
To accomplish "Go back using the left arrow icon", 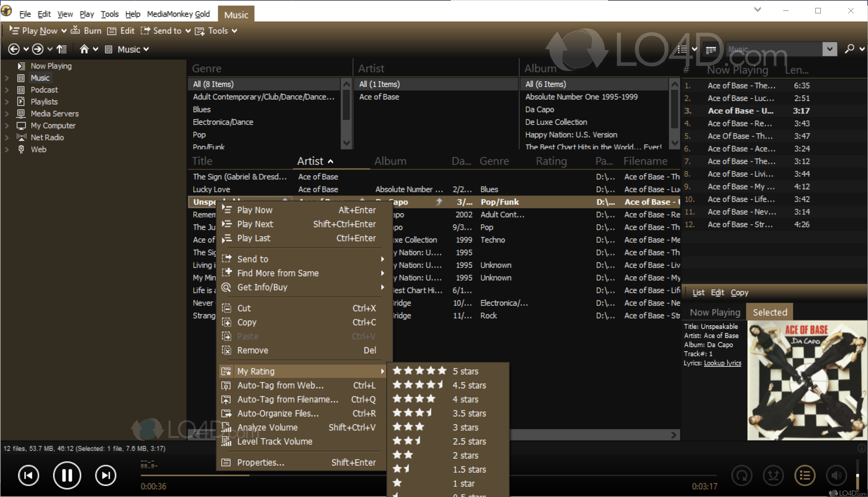I will coord(14,49).
